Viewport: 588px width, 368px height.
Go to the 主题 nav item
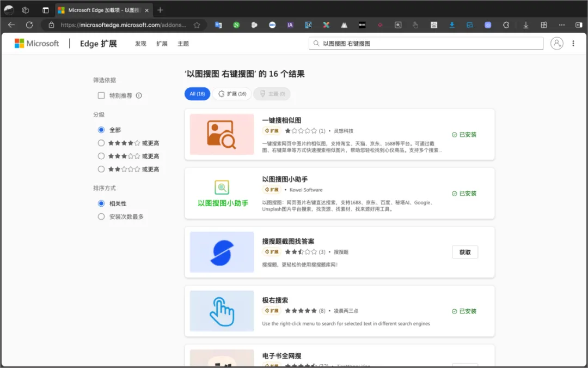click(183, 44)
